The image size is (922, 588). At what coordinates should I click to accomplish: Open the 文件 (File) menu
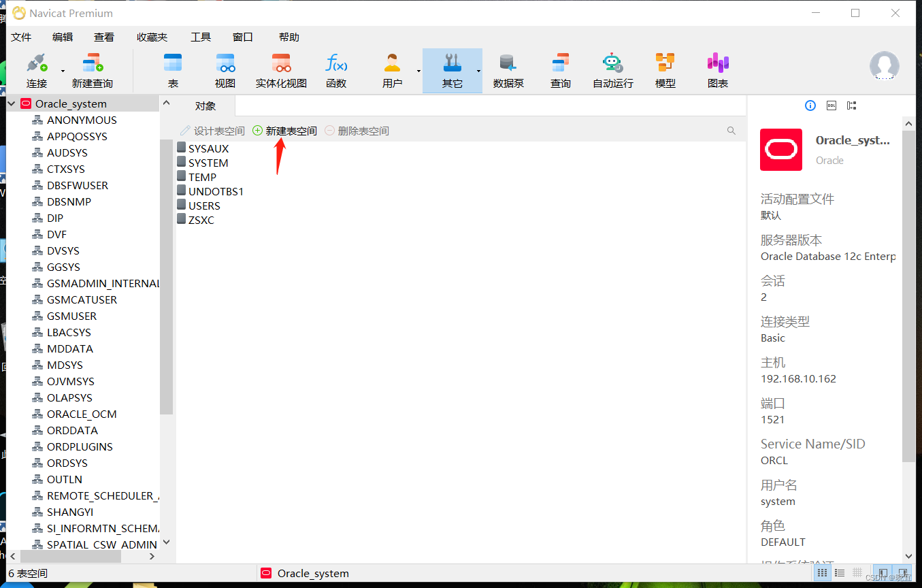pos(21,37)
